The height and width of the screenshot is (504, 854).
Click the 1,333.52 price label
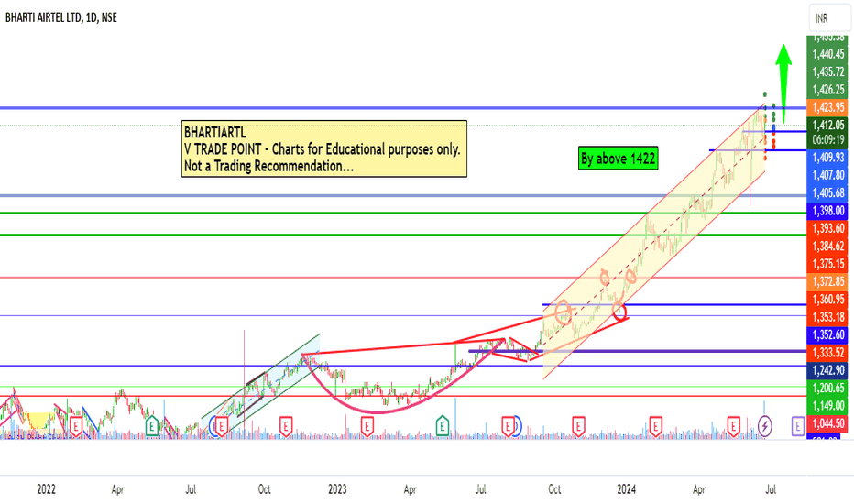pyautogui.click(x=827, y=352)
